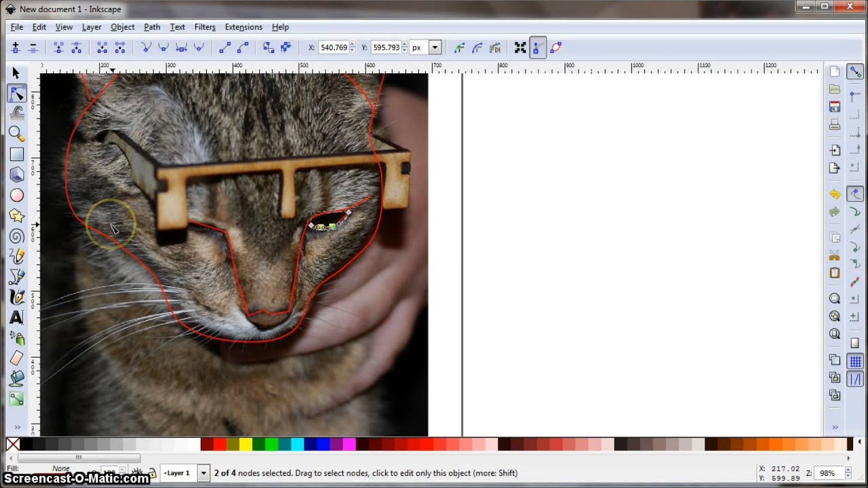Expand hidden toolbox items chevron at left
The width and height of the screenshot is (868, 488).
(x=16, y=427)
